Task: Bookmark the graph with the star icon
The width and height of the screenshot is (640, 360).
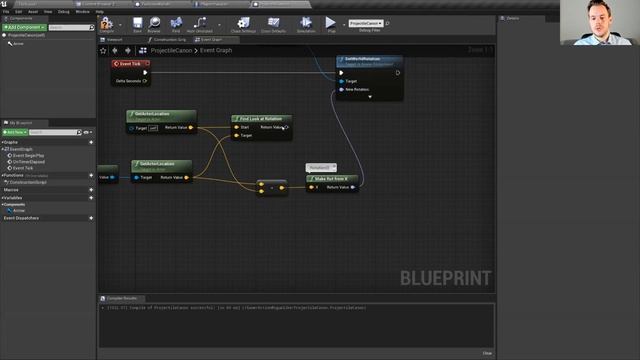Action: [x=103, y=51]
